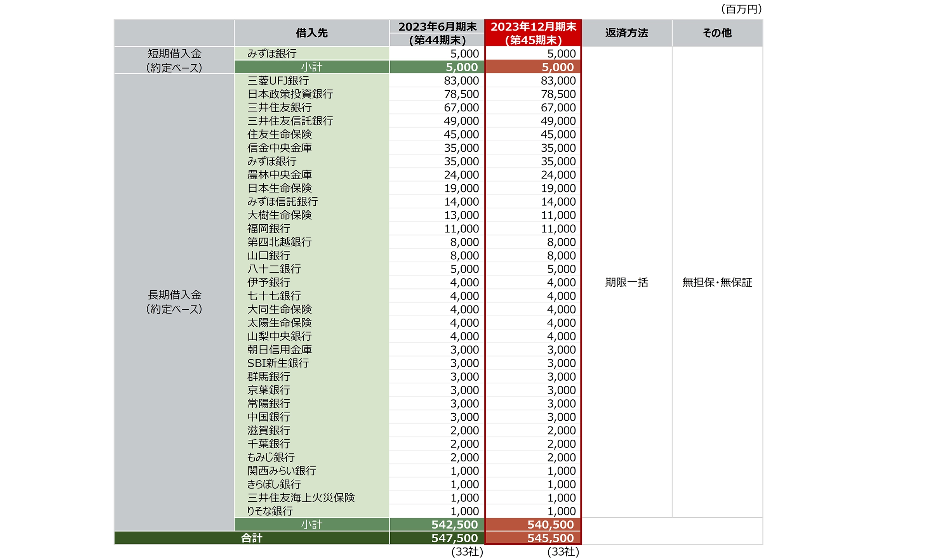The image size is (932, 560).
Task: Click the 547,500 total value
Action: [x=455, y=538]
